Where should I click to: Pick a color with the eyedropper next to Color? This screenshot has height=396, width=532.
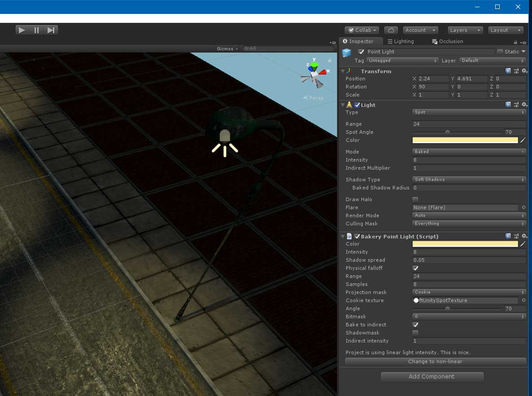(523, 140)
